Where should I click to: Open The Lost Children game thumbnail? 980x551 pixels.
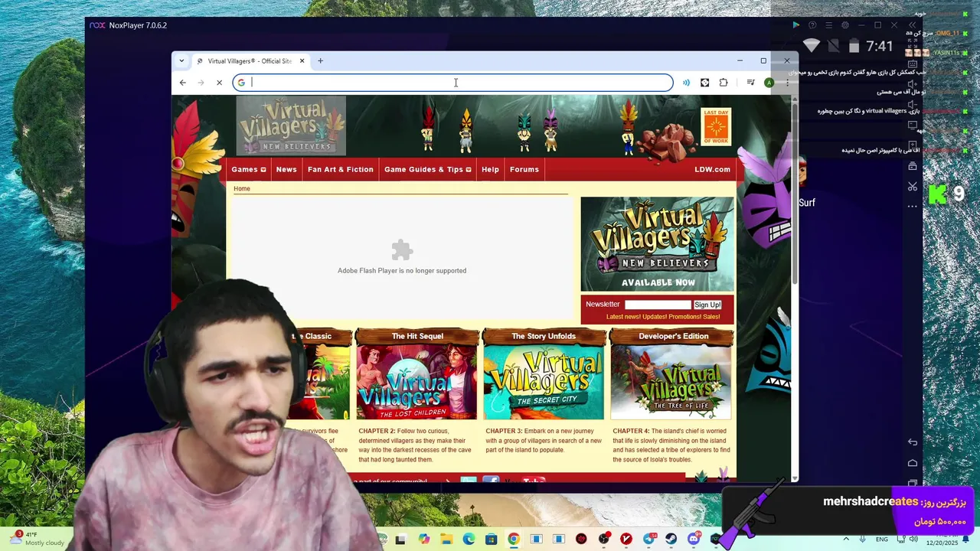click(416, 382)
